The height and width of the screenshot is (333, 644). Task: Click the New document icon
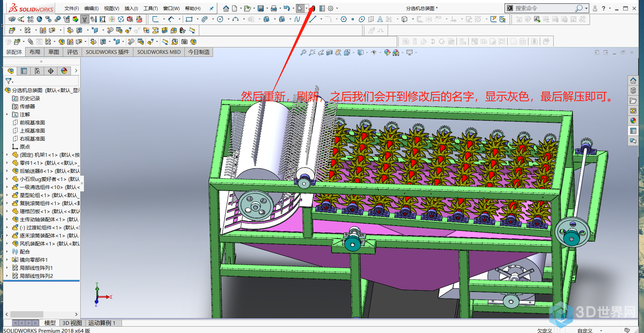coord(234,8)
